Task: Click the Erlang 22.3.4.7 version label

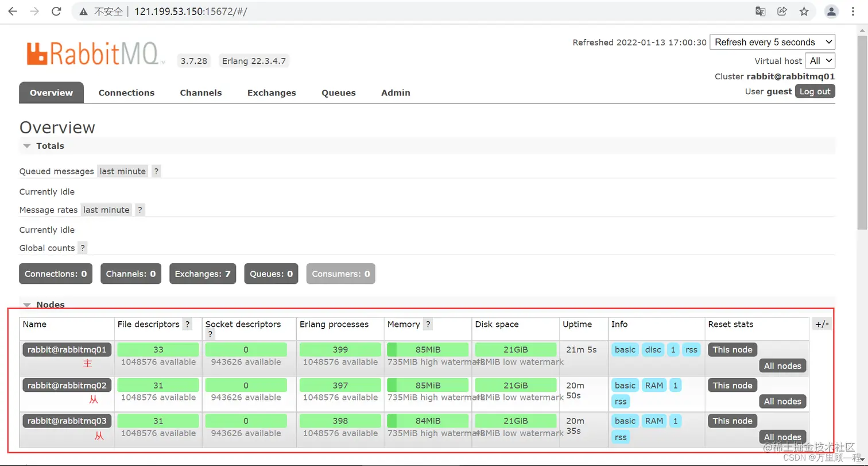Action: (254, 61)
